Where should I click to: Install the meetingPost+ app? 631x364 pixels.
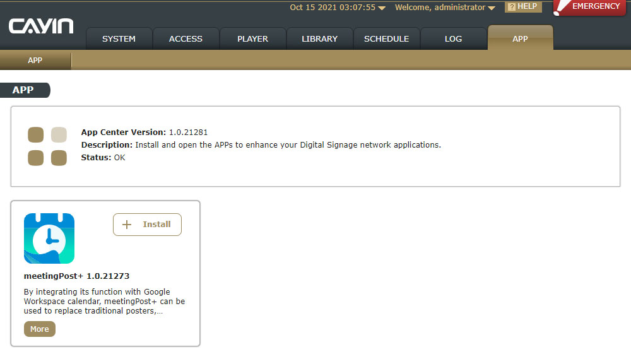147,225
